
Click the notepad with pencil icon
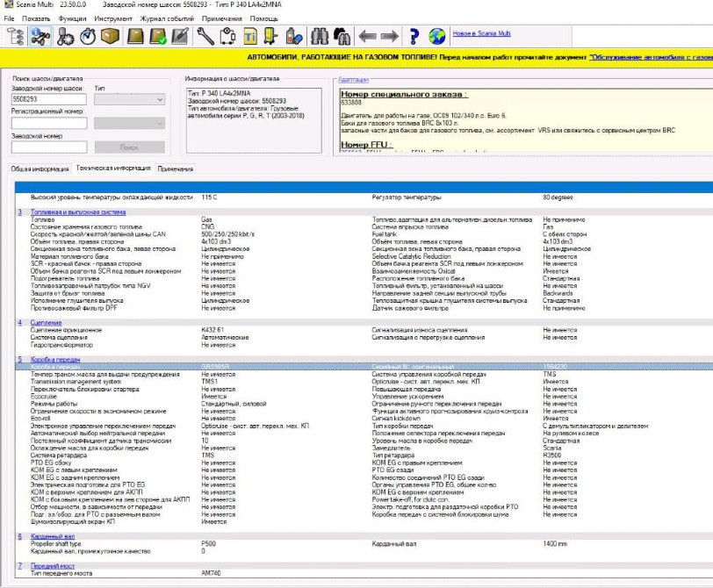click(x=181, y=36)
